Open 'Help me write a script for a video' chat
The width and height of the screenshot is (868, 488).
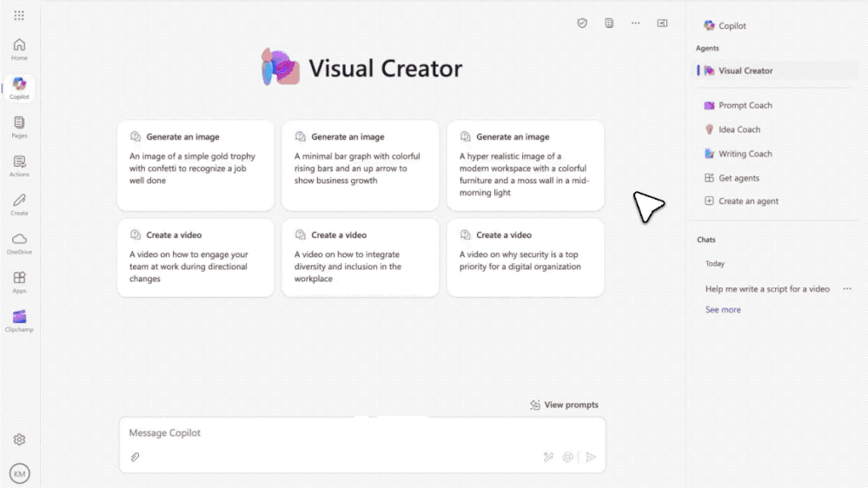[x=767, y=289]
